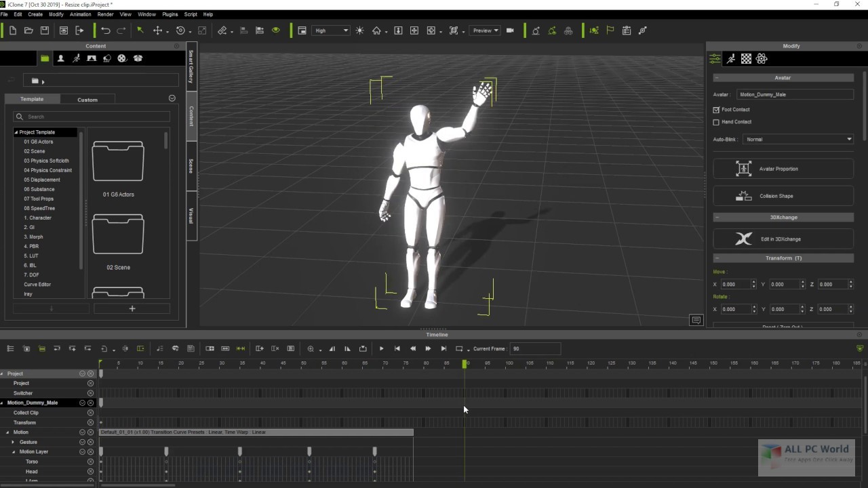Image resolution: width=868 pixels, height=488 pixels.
Task: Click the Current Frame input box
Action: (536, 348)
